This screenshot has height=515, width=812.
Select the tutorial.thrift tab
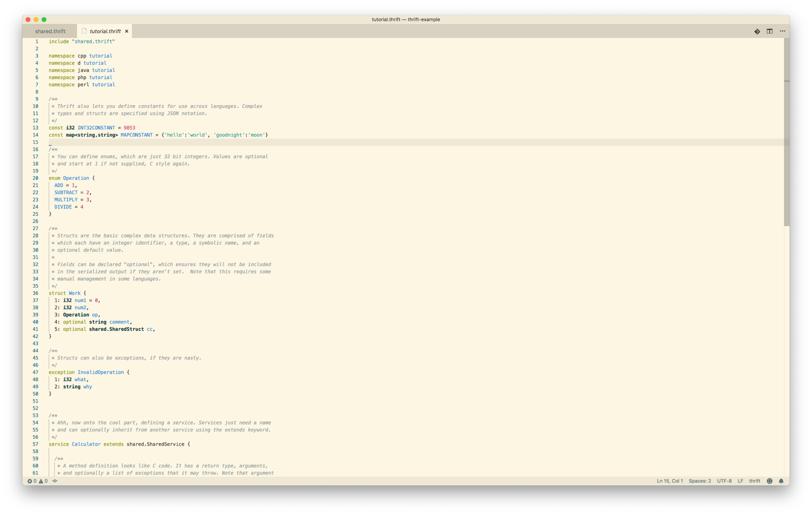105,31
